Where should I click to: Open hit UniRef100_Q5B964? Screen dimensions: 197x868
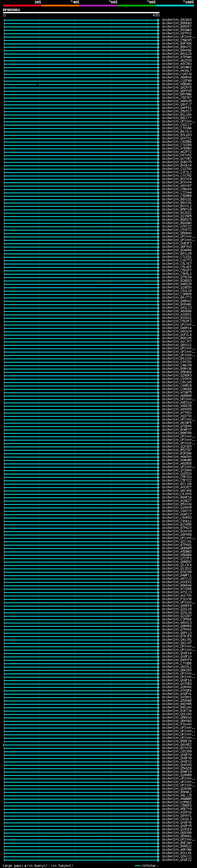coord(176,372)
